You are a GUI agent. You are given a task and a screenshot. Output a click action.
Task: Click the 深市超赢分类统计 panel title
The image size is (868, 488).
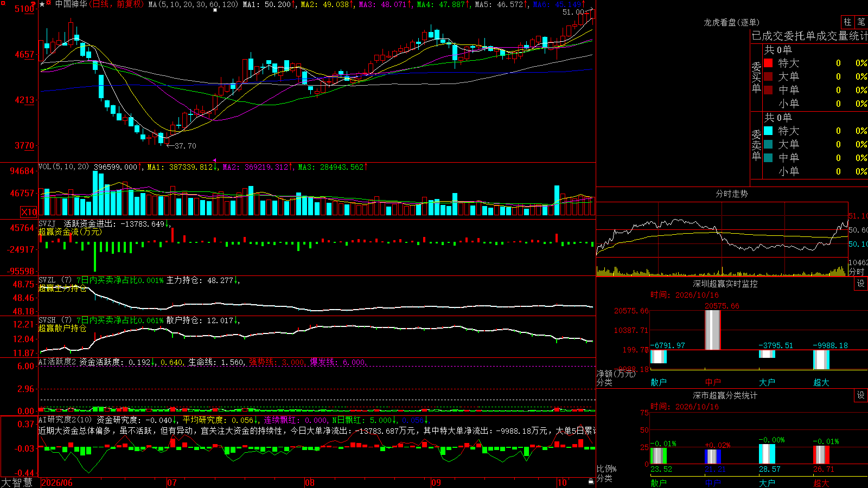(x=725, y=396)
